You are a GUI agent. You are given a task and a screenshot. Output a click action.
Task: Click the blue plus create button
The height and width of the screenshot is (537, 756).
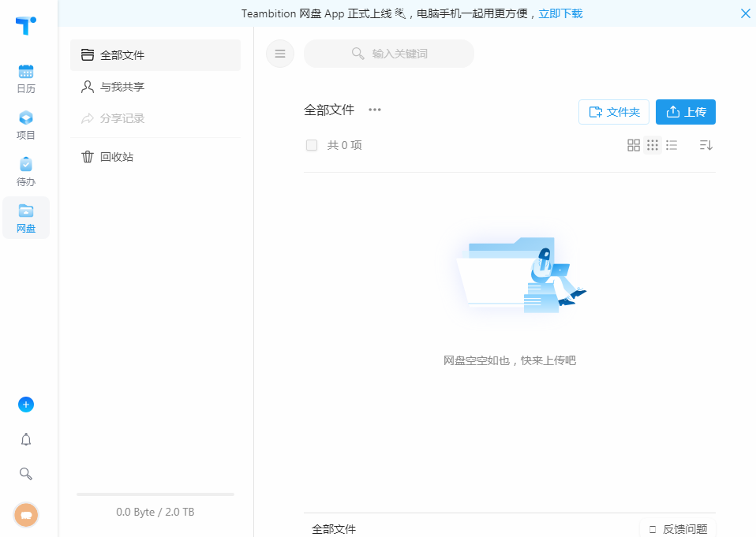(26, 405)
